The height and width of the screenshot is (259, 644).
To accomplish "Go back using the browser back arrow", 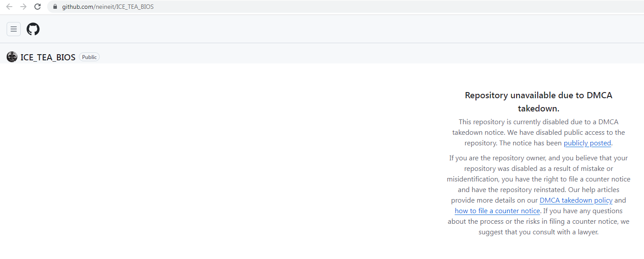I will (9, 7).
